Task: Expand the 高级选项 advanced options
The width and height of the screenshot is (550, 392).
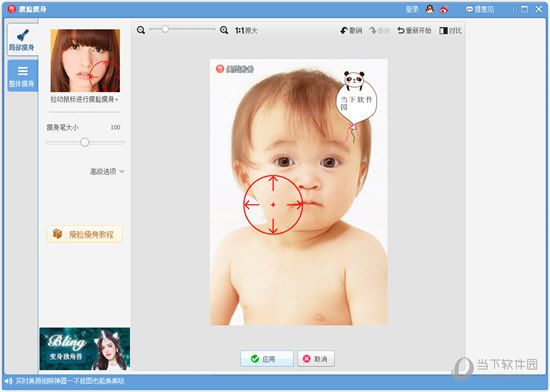Action: 107,171
